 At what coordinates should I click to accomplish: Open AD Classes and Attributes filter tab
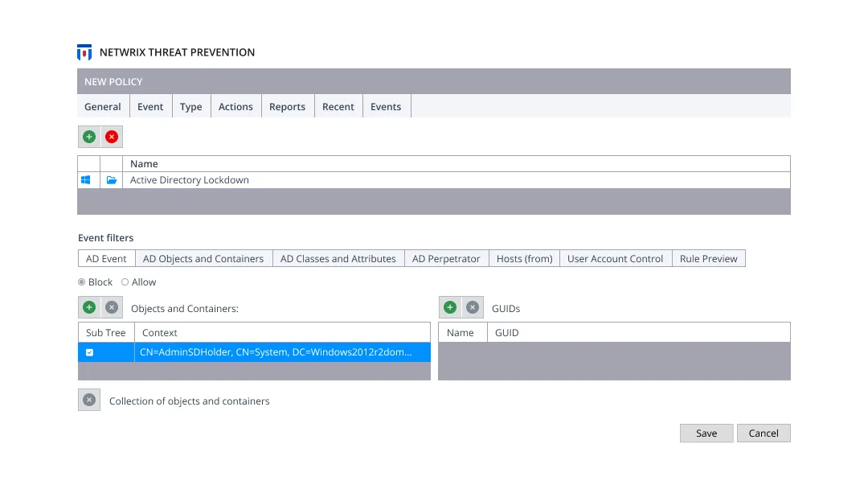[x=338, y=259]
